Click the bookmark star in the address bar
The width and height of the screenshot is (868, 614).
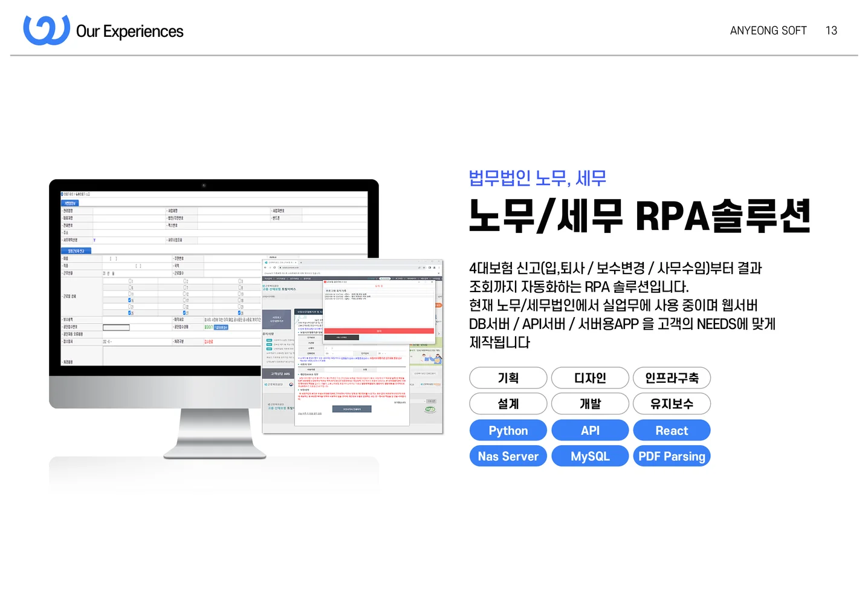(424, 267)
